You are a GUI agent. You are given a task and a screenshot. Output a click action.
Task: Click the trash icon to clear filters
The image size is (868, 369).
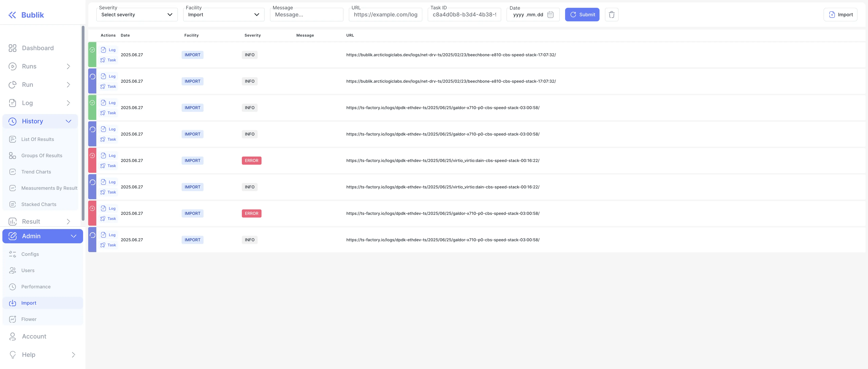[x=611, y=15]
